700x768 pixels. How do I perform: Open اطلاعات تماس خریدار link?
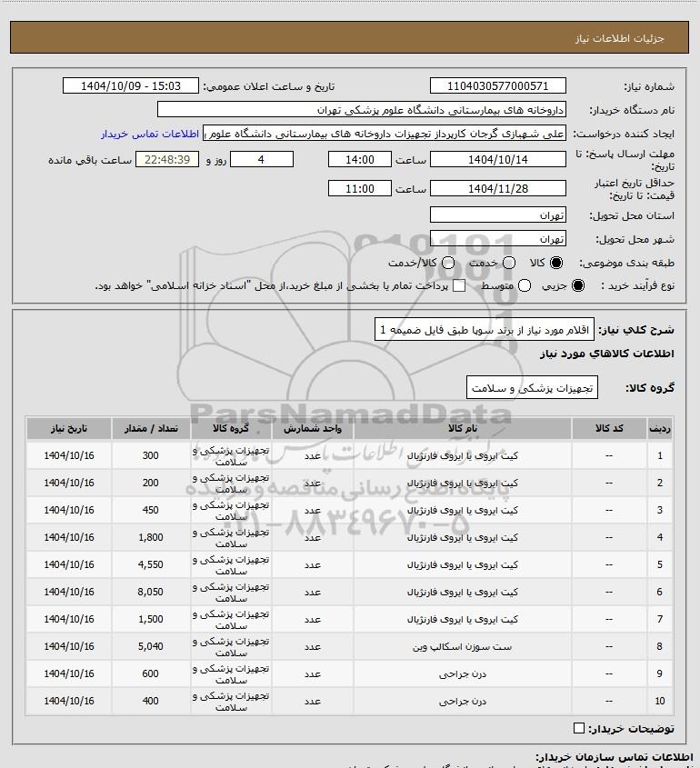(x=150, y=134)
